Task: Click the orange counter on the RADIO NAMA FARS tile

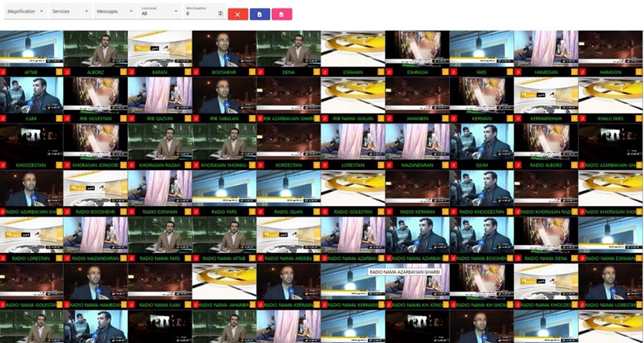Action: click(x=188, y=259)
